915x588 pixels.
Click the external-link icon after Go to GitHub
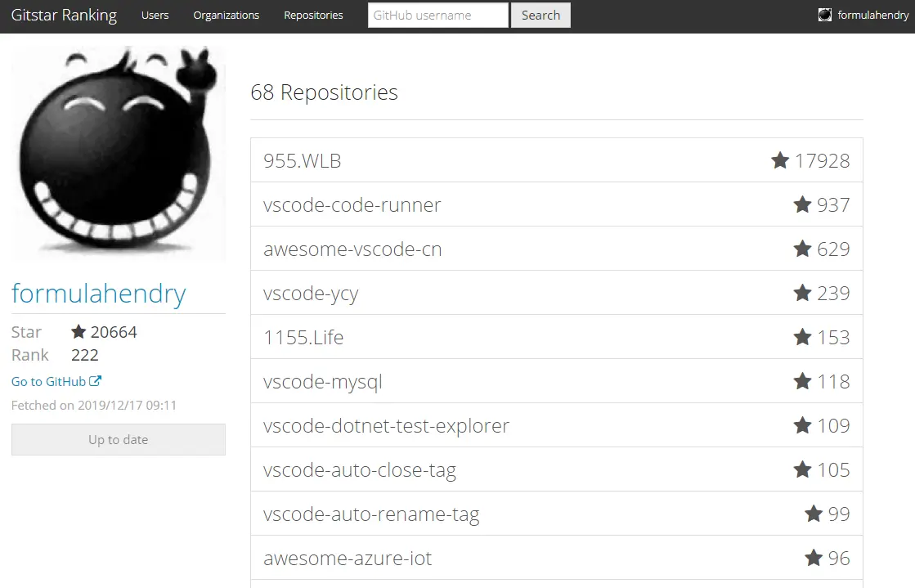(x=95, y=381)
